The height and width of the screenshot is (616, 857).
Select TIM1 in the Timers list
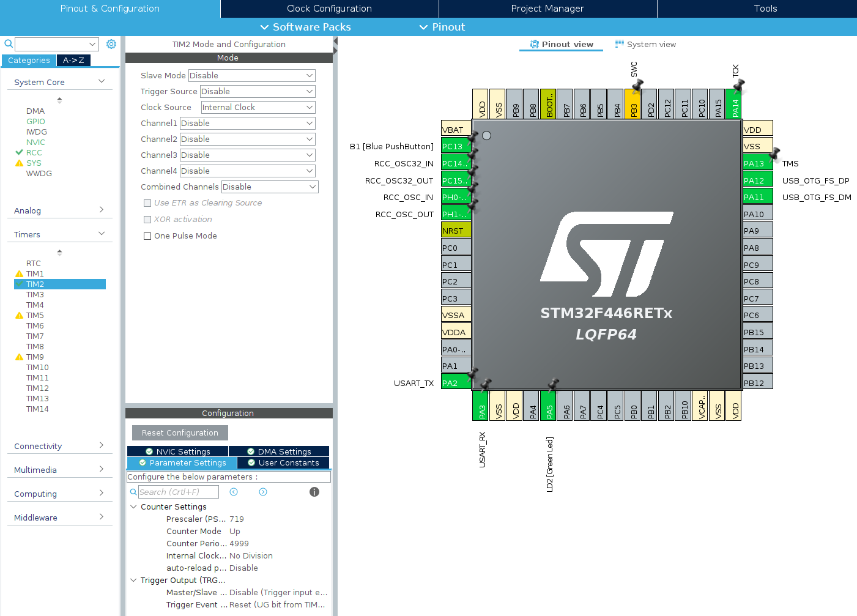(x=35, y=273)
